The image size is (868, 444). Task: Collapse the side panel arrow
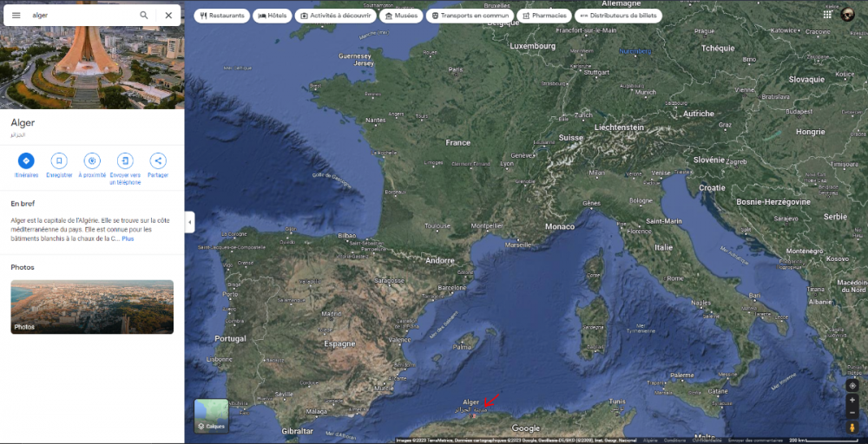(189, 223)
